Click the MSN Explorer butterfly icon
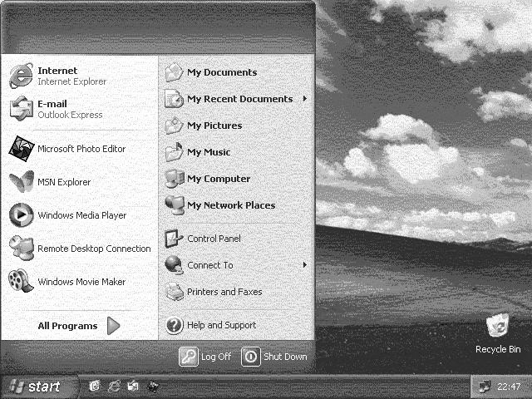Image resolution: width=532 pixels, height=399 pixels. tap(22, 182)
